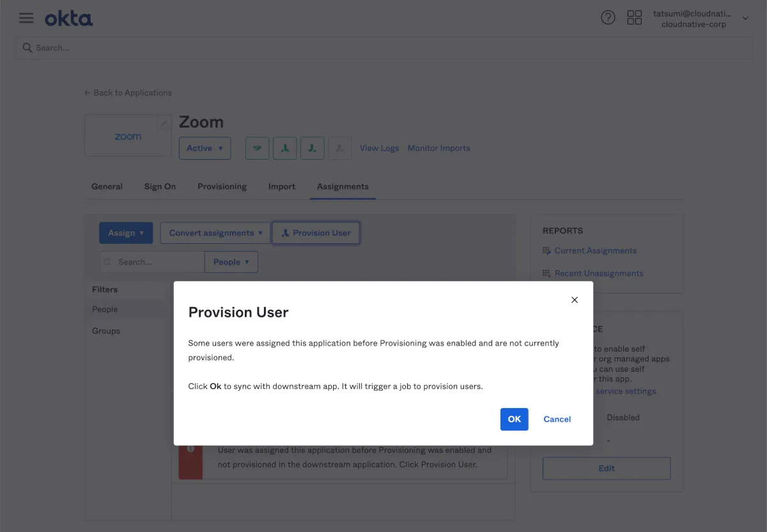Click the red error icon in the user row
767x532 pixels.
(x=190, y=449)
